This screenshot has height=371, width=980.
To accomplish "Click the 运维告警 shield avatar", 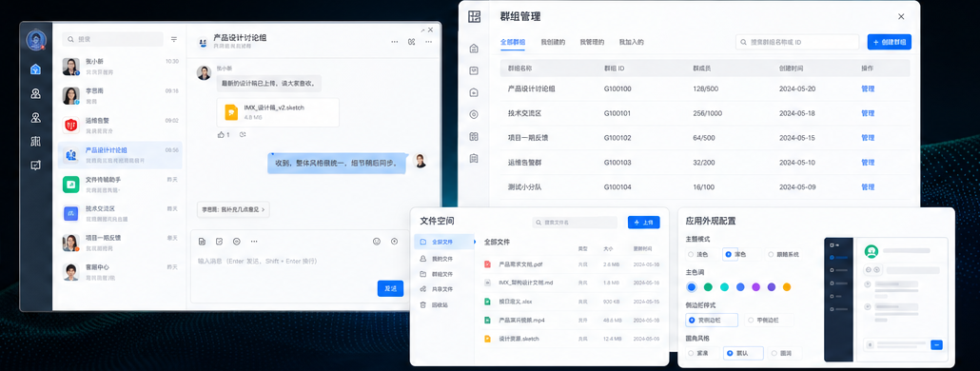I will pyautogui.click(x=70, y=125).
